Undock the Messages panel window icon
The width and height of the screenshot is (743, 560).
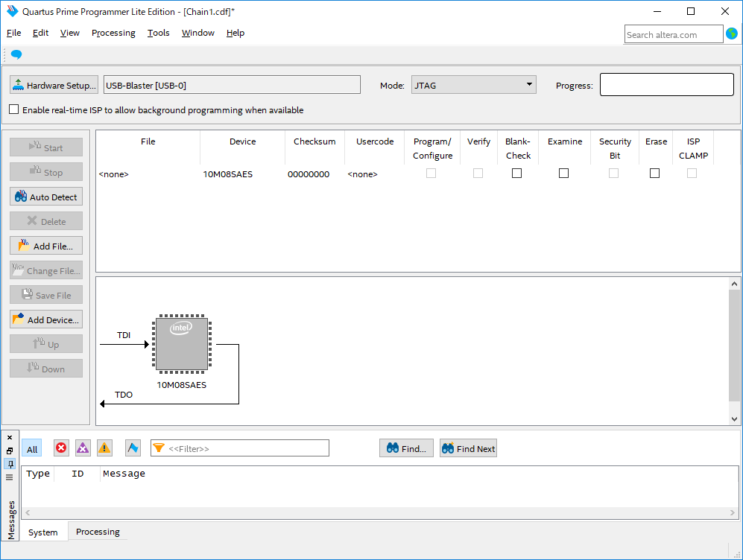[x=10, y=451]
